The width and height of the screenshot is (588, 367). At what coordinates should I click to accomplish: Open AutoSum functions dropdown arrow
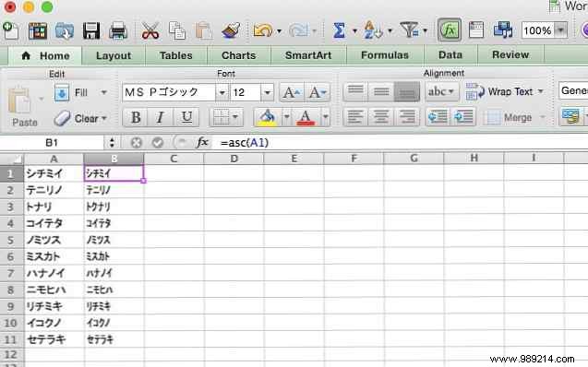coord(354,31)
